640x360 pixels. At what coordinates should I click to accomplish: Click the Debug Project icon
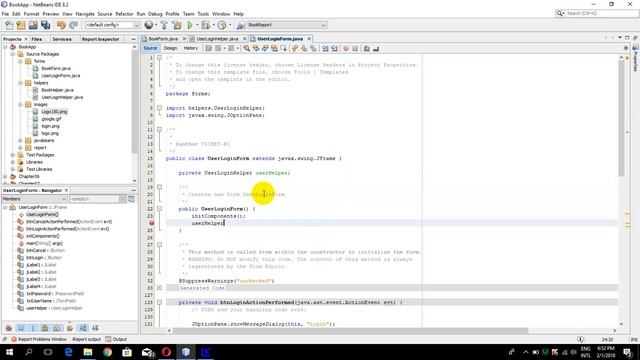tap(206, 25)
